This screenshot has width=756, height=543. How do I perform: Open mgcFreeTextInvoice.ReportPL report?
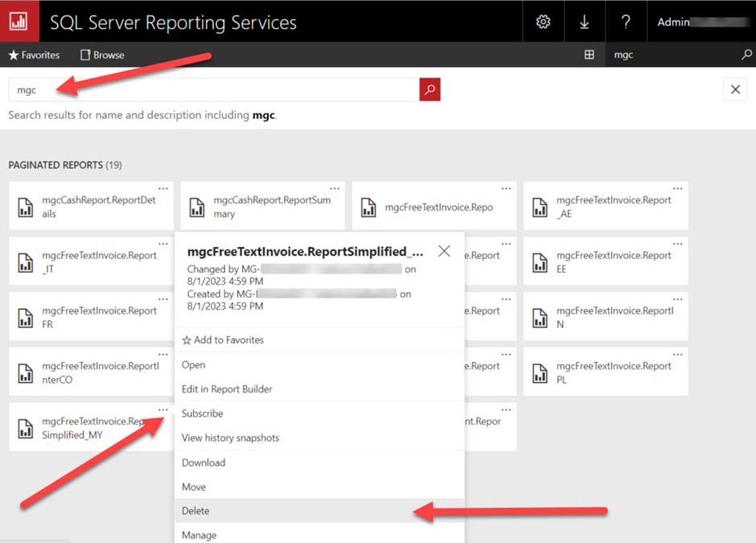click(x=606, y=372)
